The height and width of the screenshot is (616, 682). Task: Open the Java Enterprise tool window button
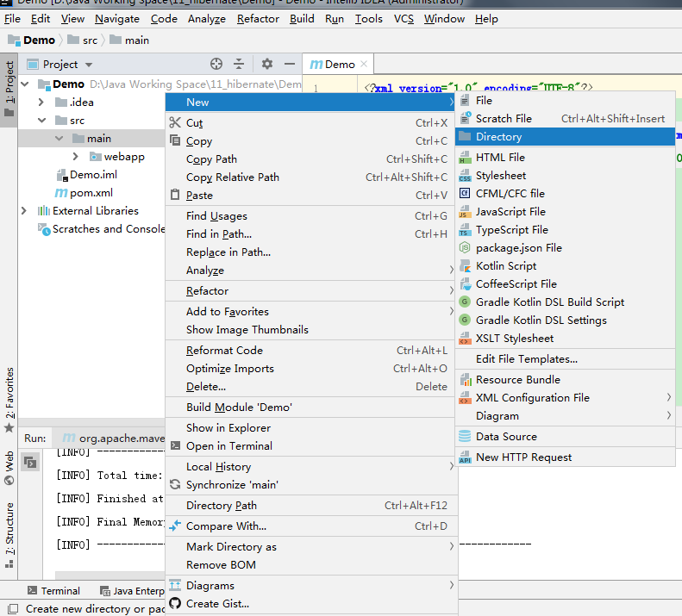pos(132,591)
